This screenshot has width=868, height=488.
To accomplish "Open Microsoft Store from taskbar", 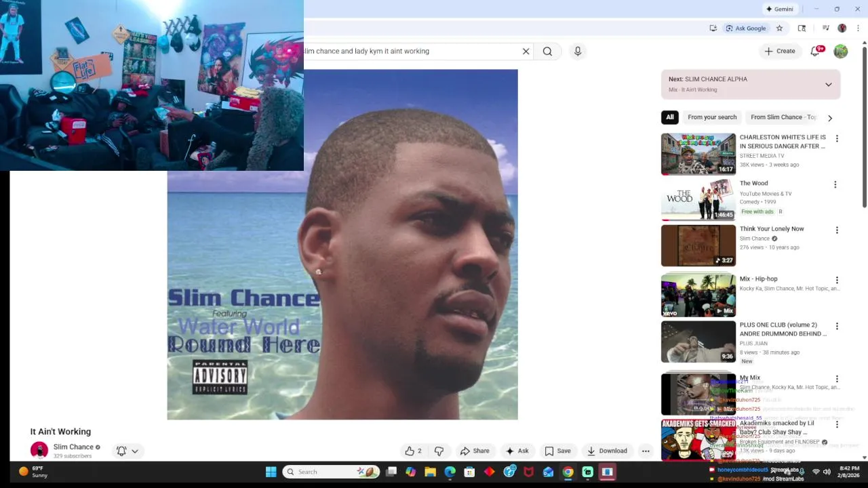I will click(470, 472).
